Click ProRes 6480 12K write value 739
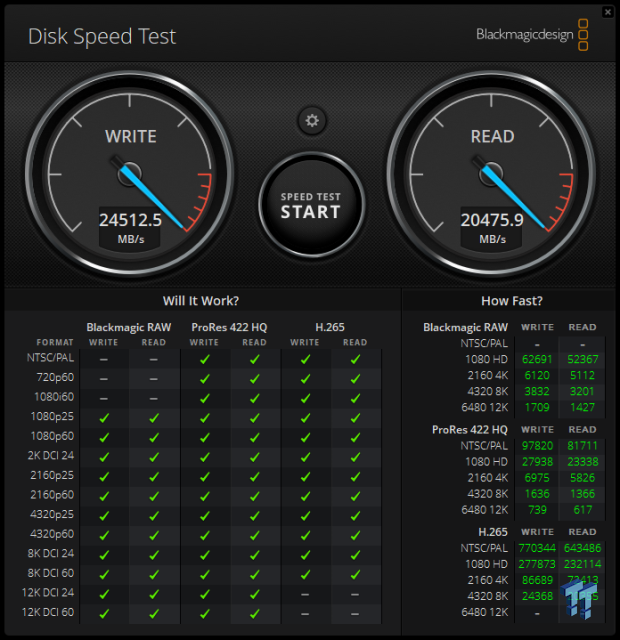The image size is (620, 640). pyautogui.click(x=537, y=509)
